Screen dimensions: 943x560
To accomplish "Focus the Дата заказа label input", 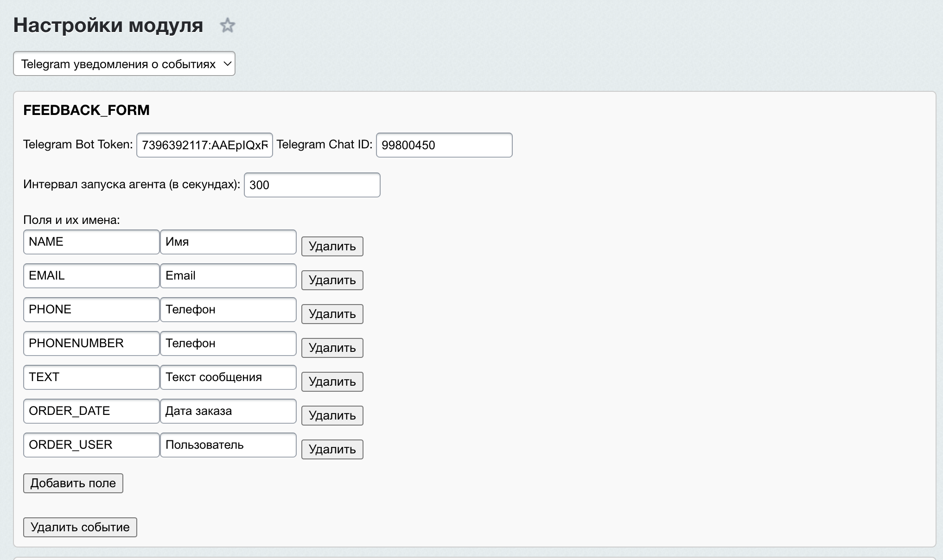I will pyautogui.click(x=228, y=411).
